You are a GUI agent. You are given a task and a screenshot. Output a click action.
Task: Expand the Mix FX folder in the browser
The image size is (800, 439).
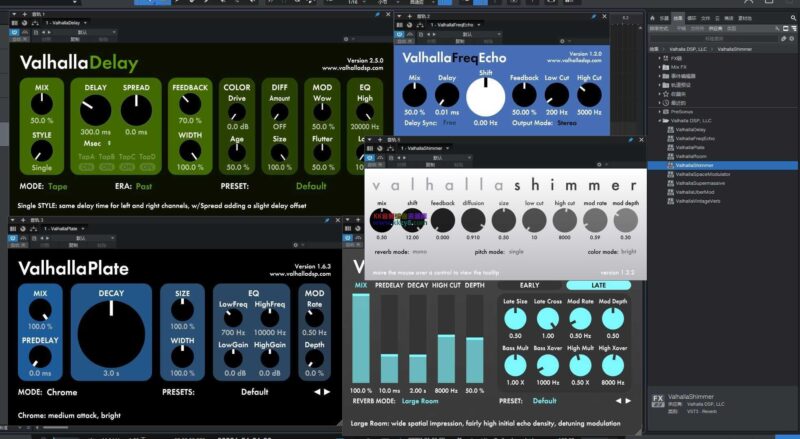tap(660, 67)
